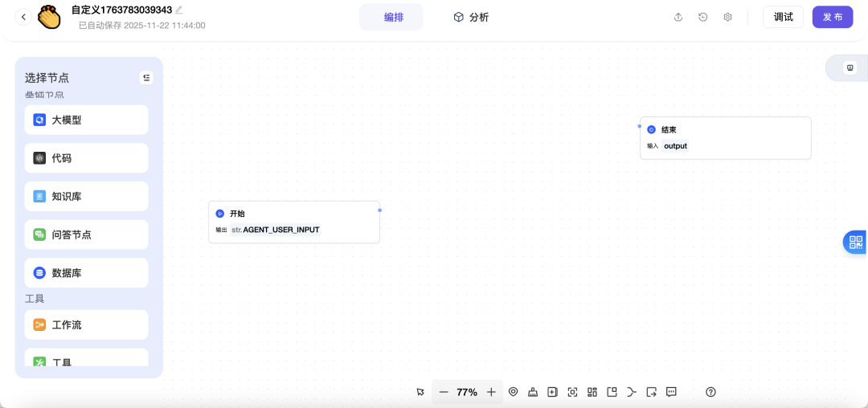Click the clean-up broom icon
The width and height of the screenshot is (868, 408).
click(533, 392)
